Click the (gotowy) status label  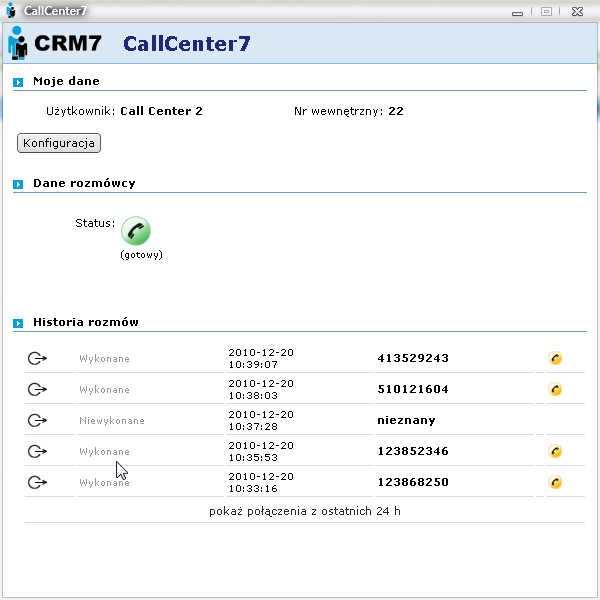pos(142,255)
